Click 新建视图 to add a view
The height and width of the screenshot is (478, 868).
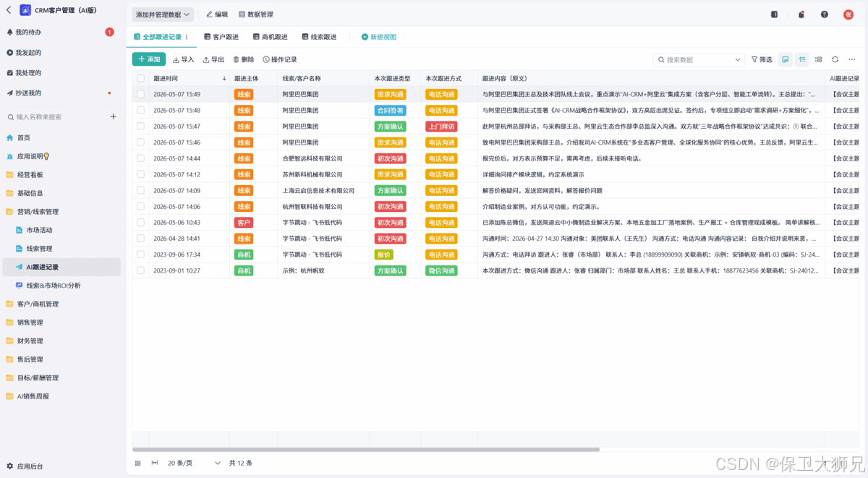[x=378, y=37]
